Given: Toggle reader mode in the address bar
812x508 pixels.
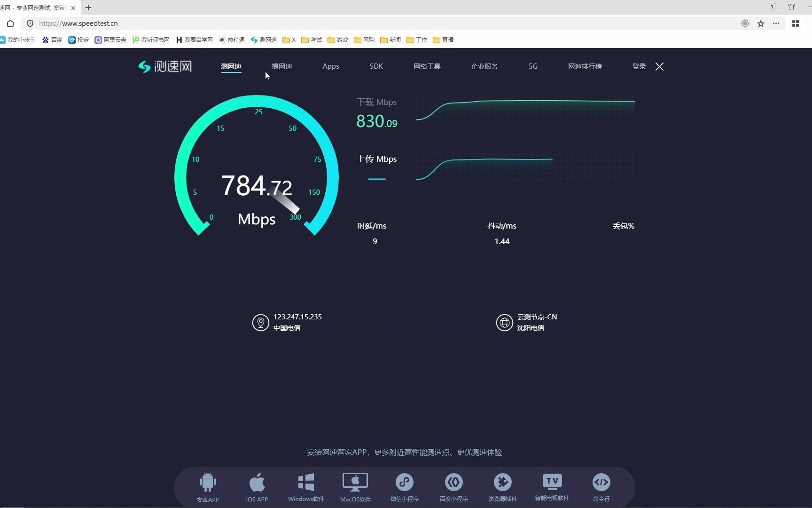Looking at the screenshot, I should pyautogui.click(x=745, y=23).
